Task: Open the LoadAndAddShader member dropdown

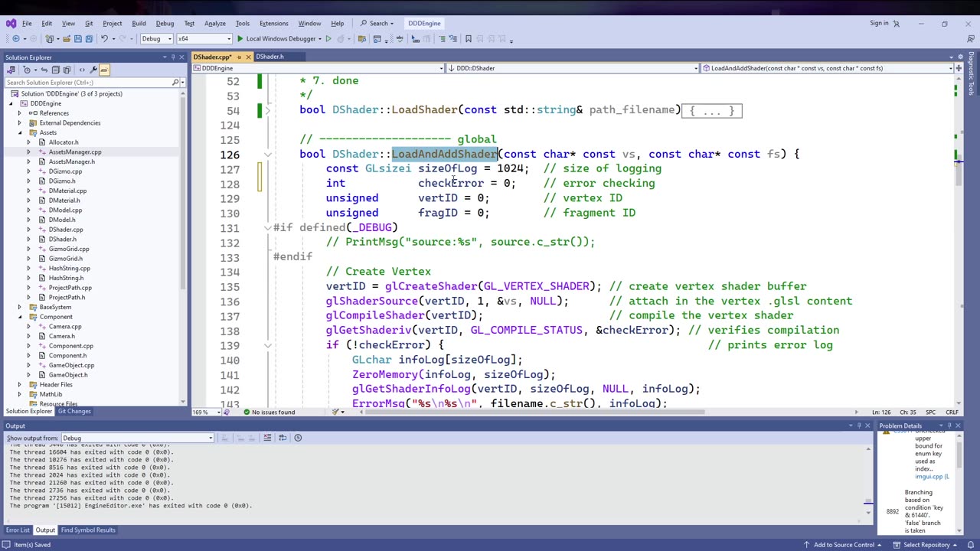Action: pos(828,68)
